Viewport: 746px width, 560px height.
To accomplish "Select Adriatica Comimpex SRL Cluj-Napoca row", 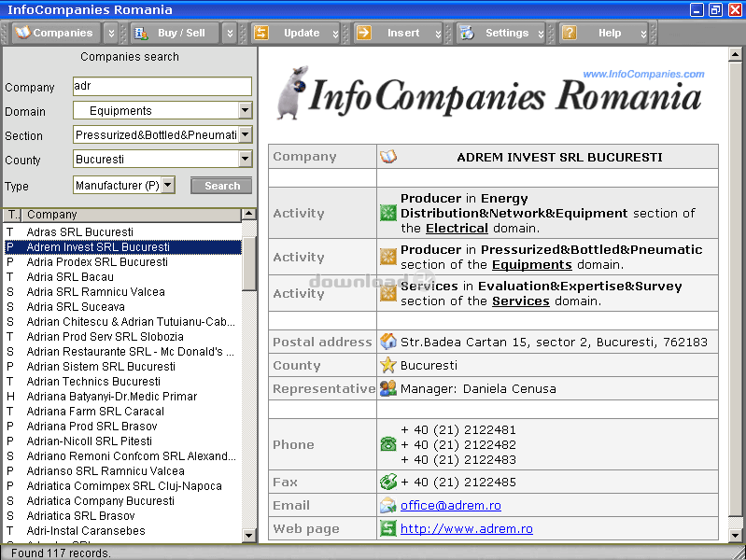I will 122,485.
